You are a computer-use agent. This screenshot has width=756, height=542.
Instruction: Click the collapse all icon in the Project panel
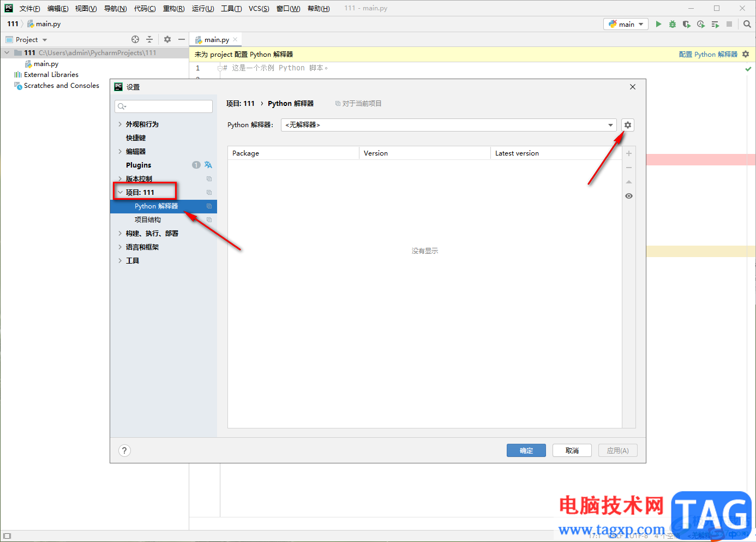[x=149, y=39]
